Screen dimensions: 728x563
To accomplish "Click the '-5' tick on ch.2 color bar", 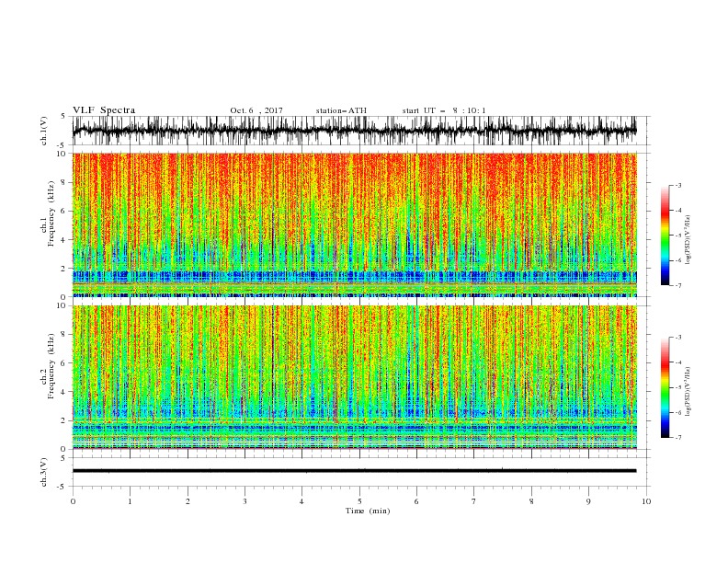I will 678,387.
